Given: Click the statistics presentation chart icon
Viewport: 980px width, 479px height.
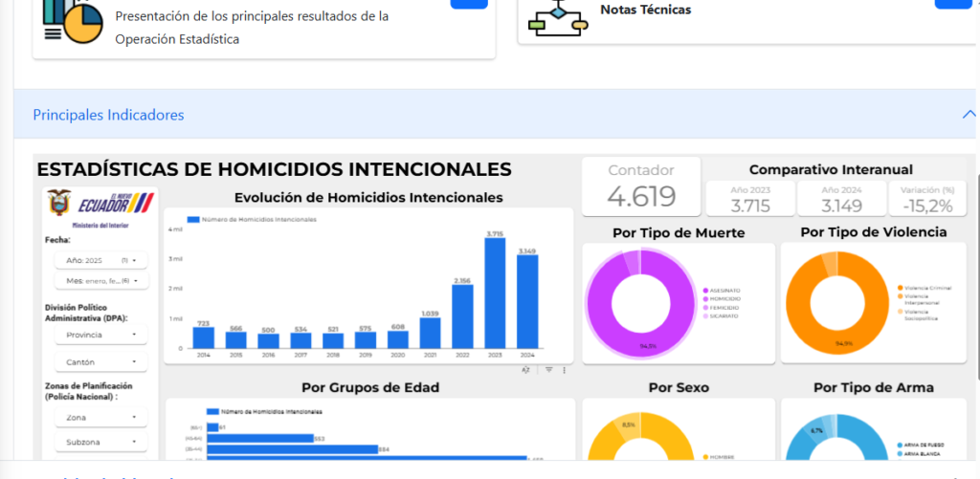Looking at the screenshot, I should click(x=73, y=20).
